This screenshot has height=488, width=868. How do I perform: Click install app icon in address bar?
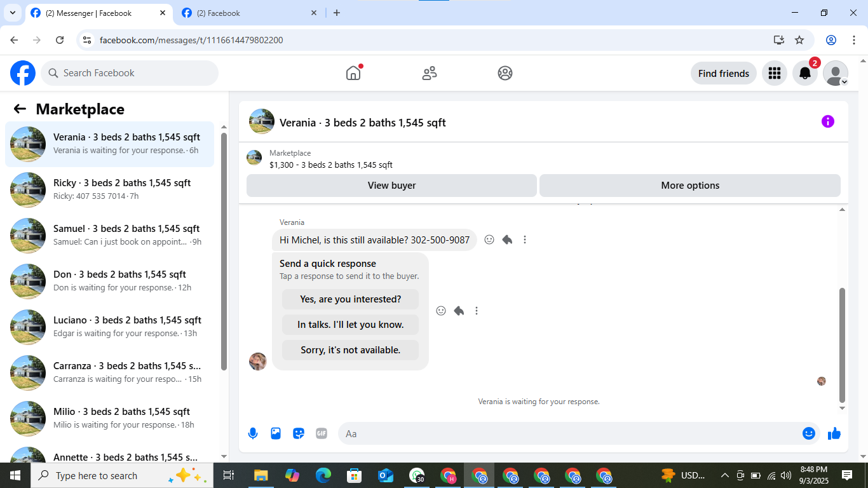click(779, 40)
